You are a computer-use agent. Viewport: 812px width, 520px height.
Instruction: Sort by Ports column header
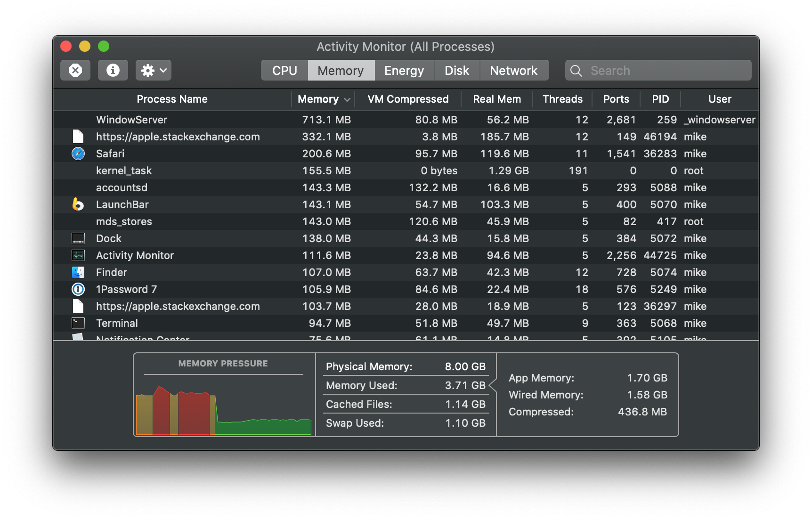coord(616,99)
